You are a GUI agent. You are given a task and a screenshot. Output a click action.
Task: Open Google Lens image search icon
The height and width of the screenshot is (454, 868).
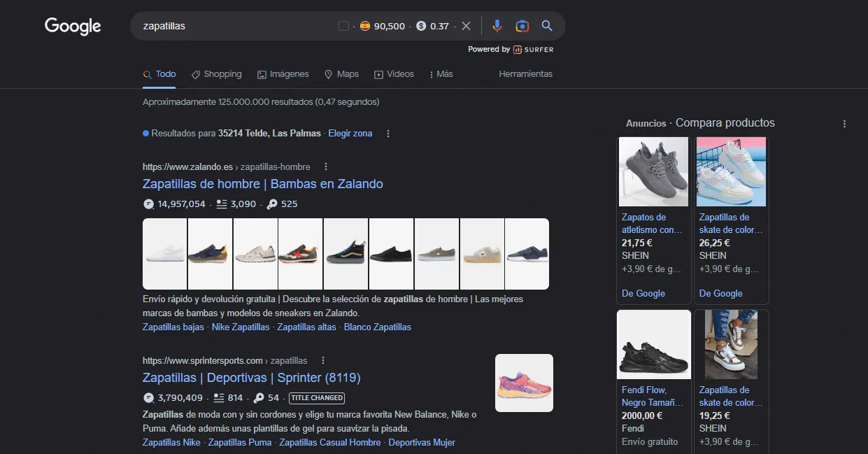[522, 26]
